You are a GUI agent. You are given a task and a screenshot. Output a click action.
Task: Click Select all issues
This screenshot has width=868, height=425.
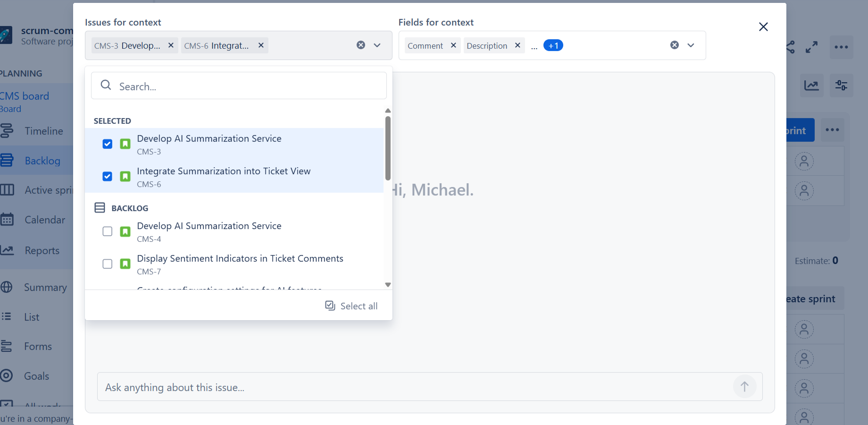(351, 306)
